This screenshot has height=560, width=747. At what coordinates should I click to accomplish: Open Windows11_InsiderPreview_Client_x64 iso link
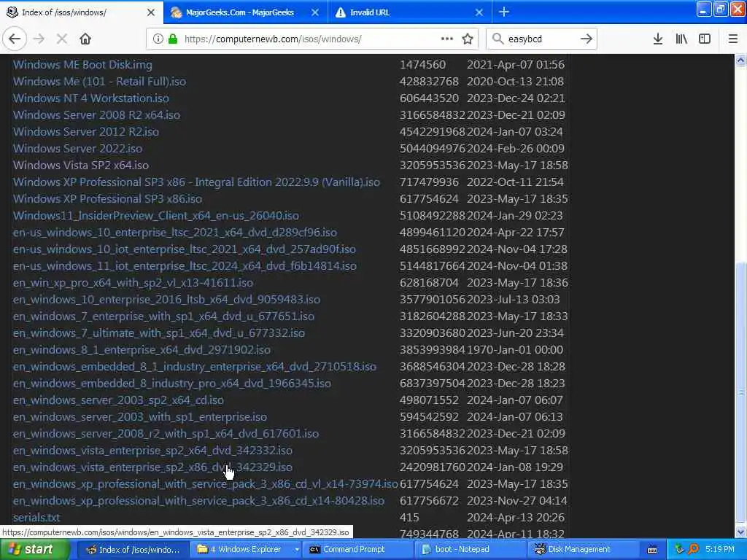click(156, 215)
